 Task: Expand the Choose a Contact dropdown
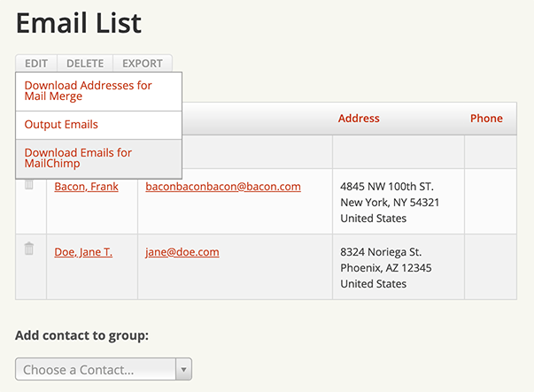[104, 369]
